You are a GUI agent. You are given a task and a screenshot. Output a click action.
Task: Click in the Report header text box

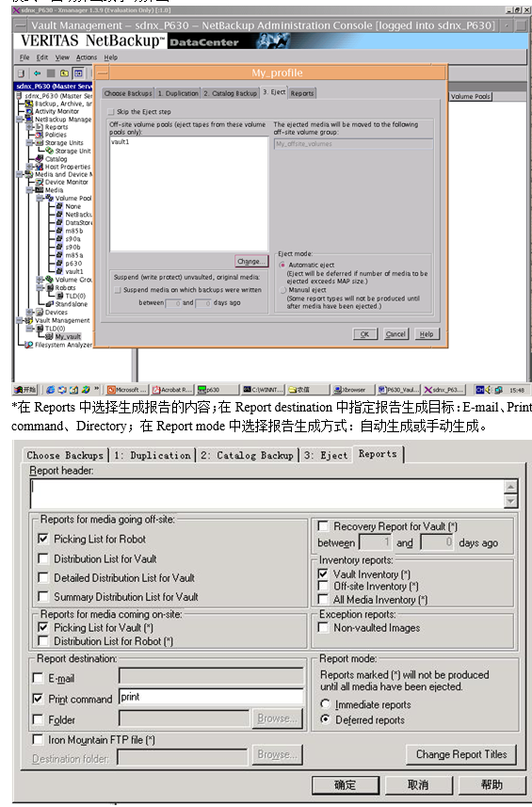(267, 493)
